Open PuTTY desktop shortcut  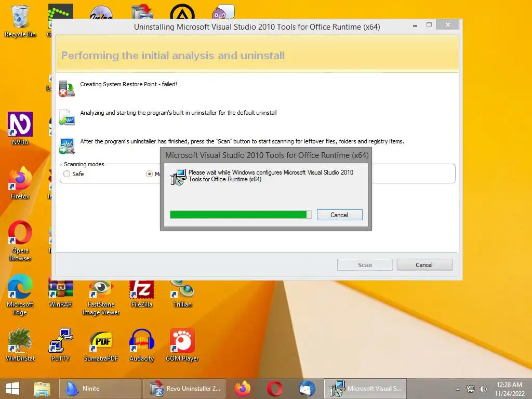point(60,345)
